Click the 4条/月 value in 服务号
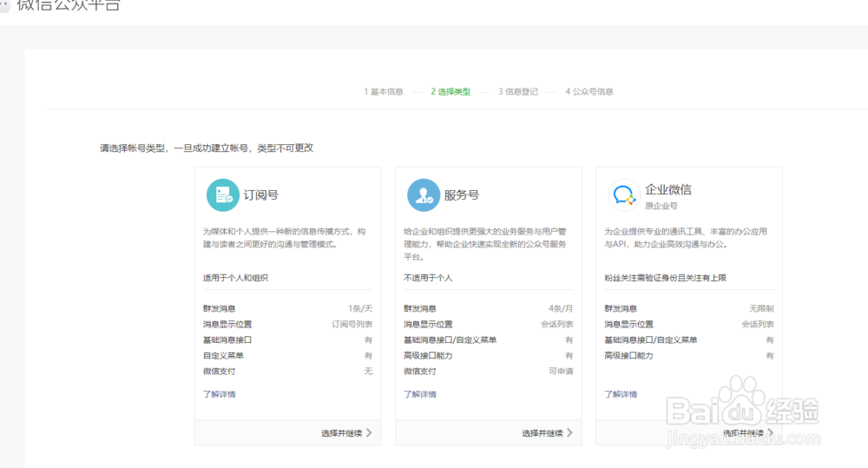Image resolution: width=868 pixels, height=468 pixels. 561,308
